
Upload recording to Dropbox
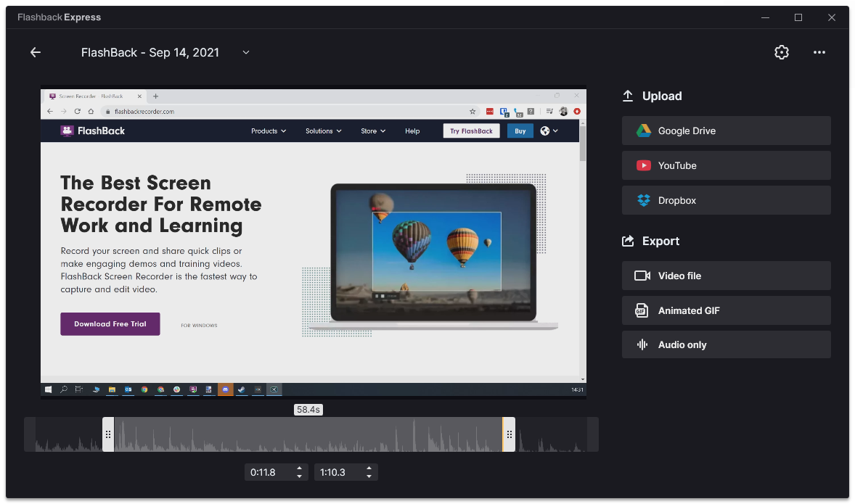pos(726,200)
